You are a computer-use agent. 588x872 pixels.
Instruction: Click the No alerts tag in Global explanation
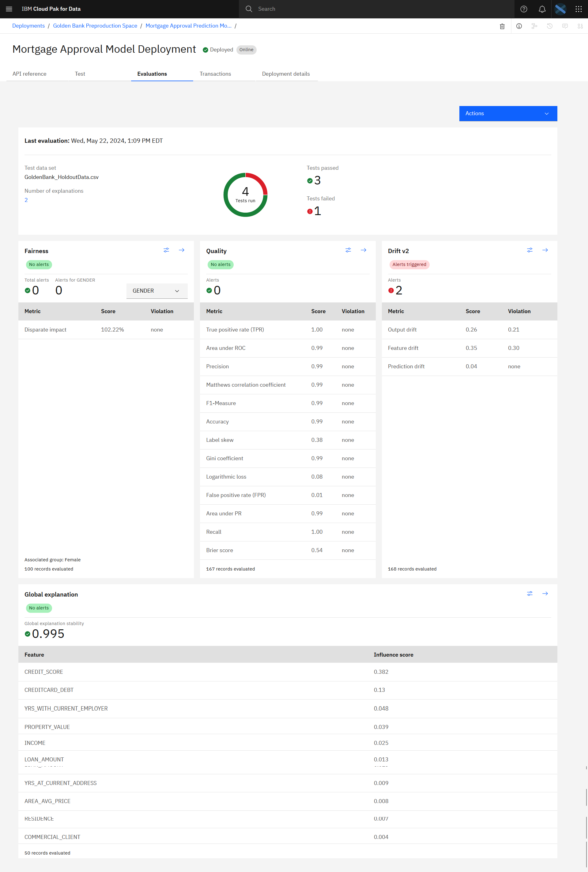click(x=39, y=608)
